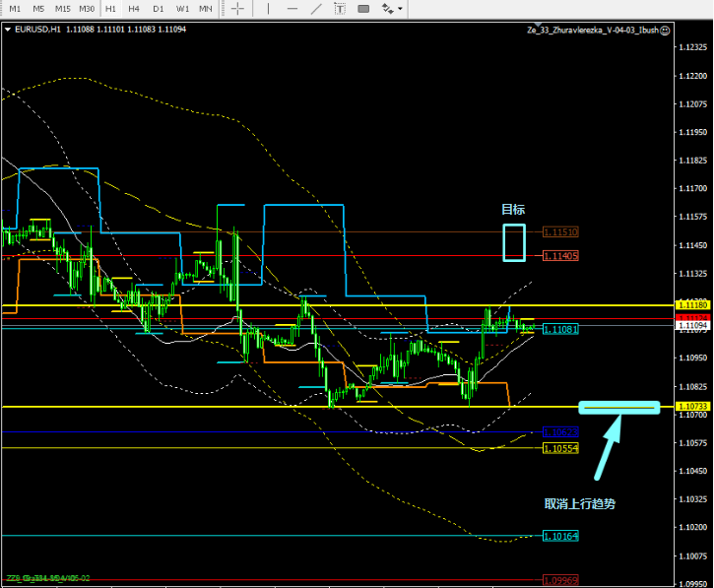714x588 pixels.
Task: Switch to the MN monthly timeframe
Action: (x=205, y=9)
